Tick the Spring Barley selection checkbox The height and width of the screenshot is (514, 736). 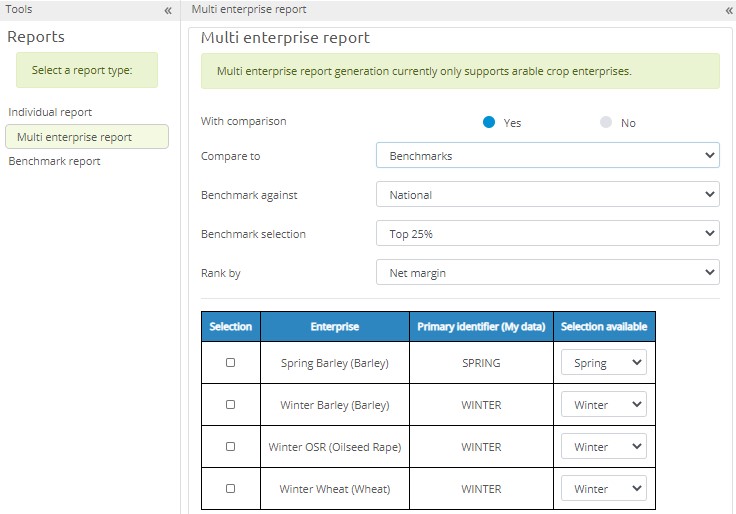click(230, 363)
